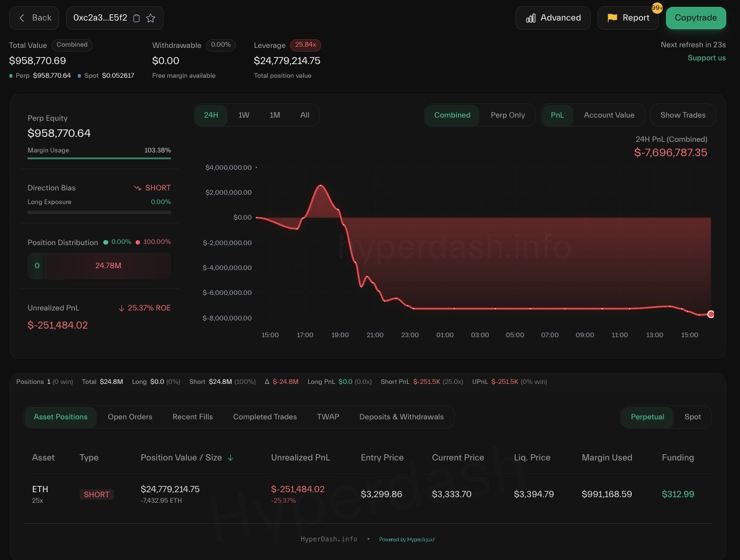The width and height of the screenshot is (740, 560).
Task: Click the copy address icon
Action: 137,18
